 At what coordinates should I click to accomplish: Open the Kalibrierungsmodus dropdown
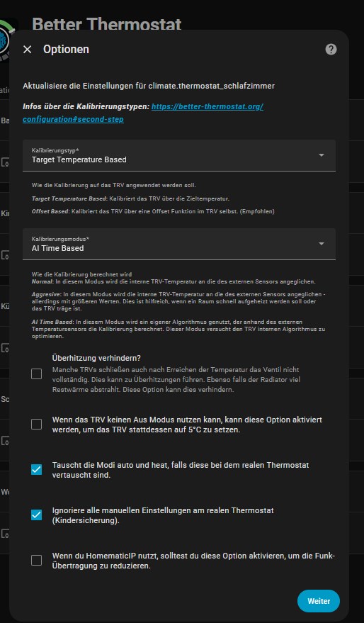tap(179, 244)
